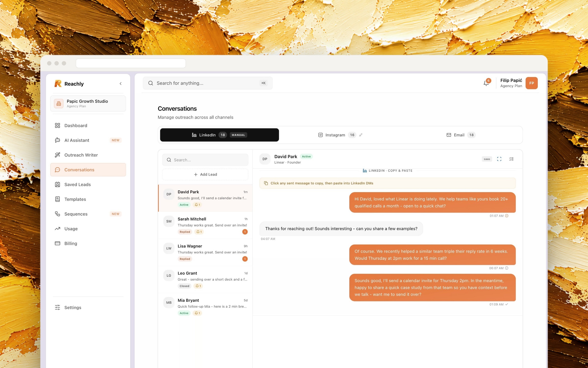Screen dimensions: 588x368
Task: Open the Sarah Mitchell conversation
Action: coord(205,225)
